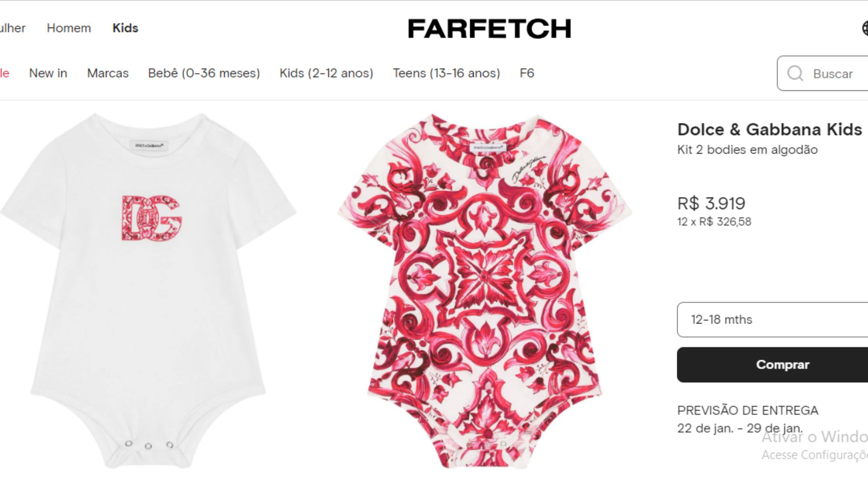This screenshot has width=868, height=488.
Task: Select the Homem tab
Action: pos(69,28)
